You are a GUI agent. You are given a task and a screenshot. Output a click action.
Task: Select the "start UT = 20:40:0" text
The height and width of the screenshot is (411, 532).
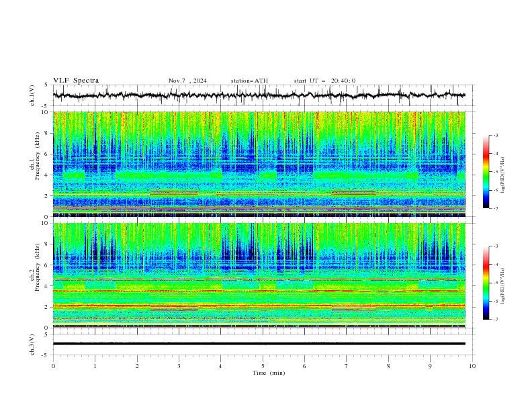[x=324, y=81]
